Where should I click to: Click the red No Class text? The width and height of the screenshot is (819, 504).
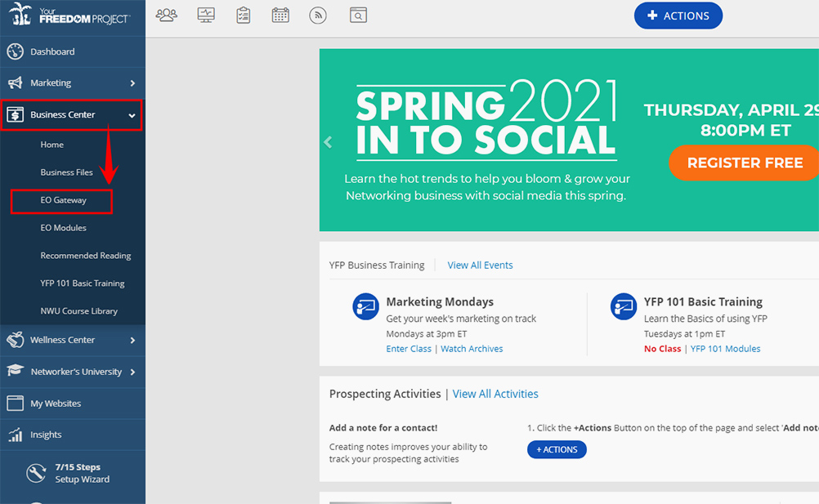pyautogui.click(x=662, y=349)
